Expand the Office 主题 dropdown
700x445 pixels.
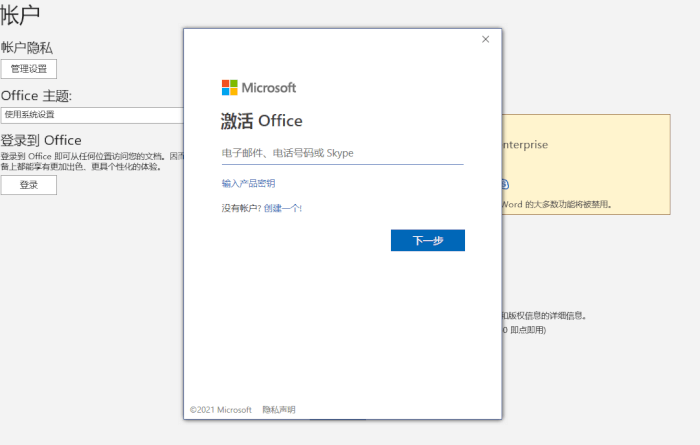click(92, 115)
